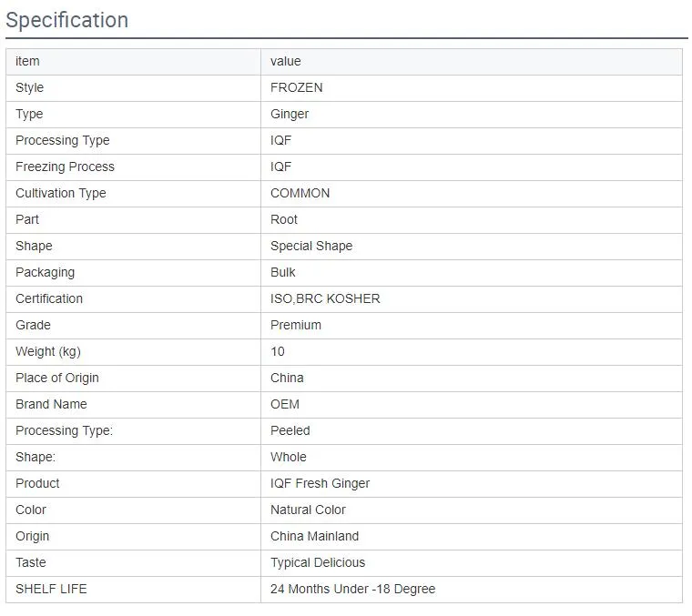Select the Peeled processing type value
This screenshot has width=692, height=616.
(x=290, y=430)
